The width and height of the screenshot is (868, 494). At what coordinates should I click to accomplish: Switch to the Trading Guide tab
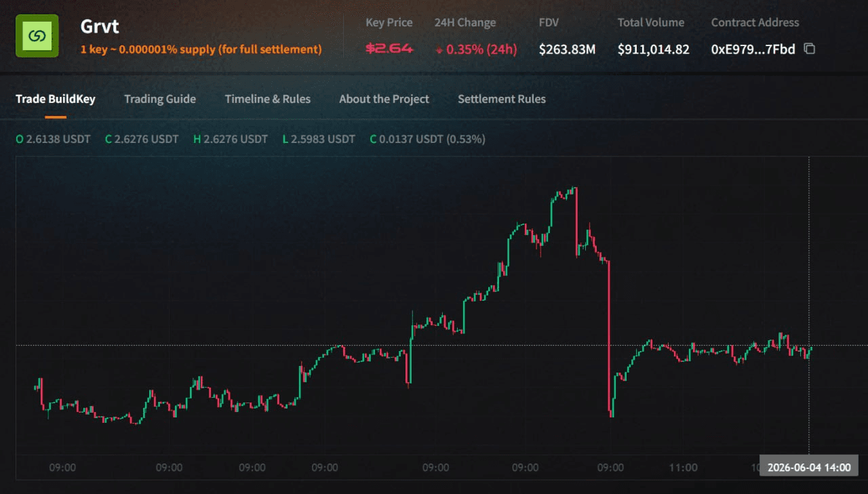(x=160, y=99)
